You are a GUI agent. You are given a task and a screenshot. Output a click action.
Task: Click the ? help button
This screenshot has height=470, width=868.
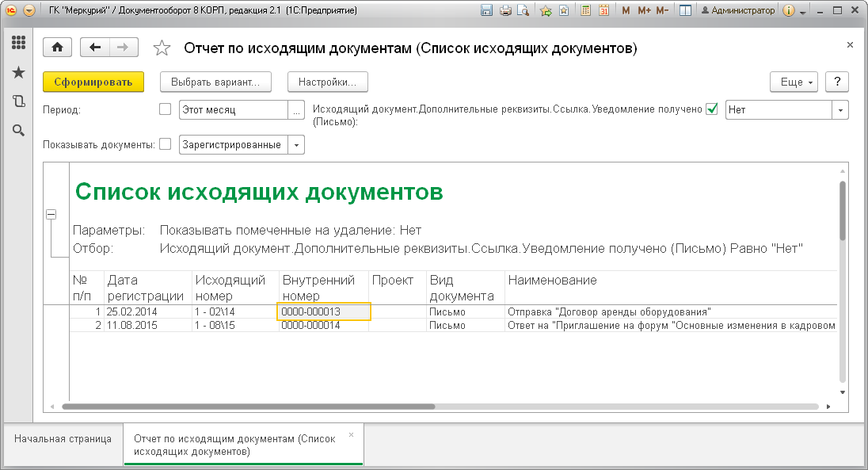click(837, 82)
